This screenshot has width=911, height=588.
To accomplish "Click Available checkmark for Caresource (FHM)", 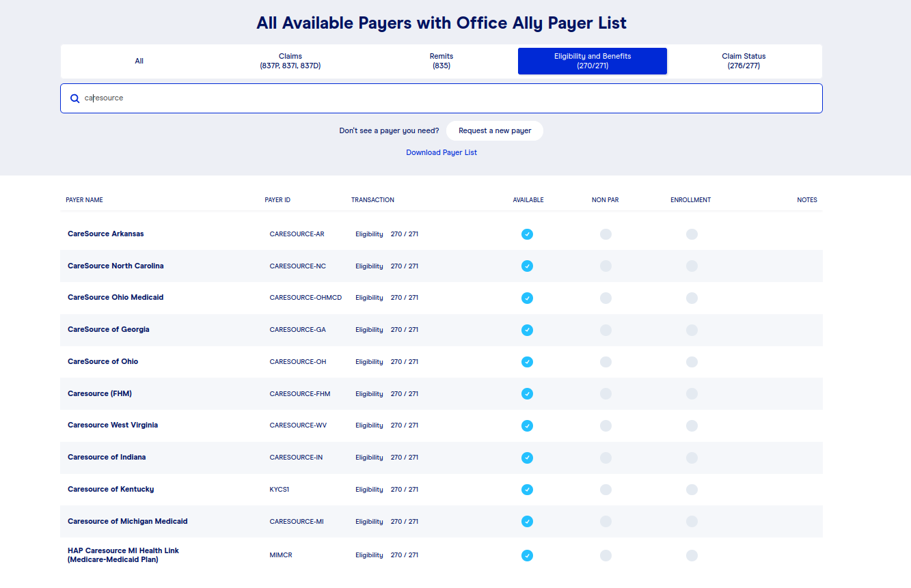I will click(527, 394).
